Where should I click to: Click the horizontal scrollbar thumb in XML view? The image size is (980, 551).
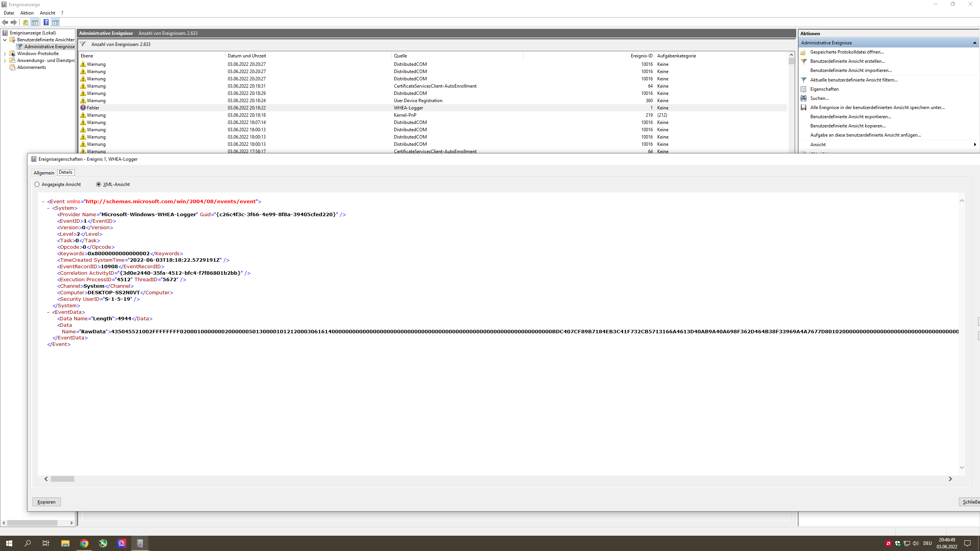tap(62, 479)
